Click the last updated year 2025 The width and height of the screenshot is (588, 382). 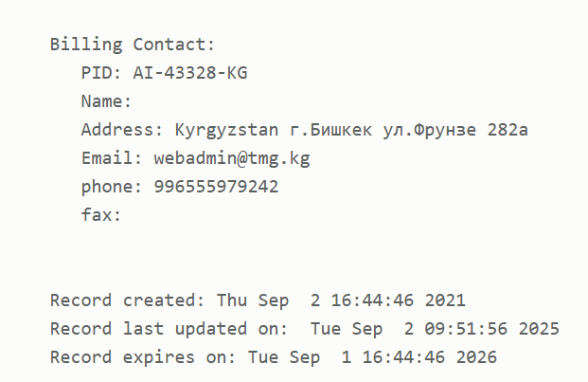[x=537, y=329]
